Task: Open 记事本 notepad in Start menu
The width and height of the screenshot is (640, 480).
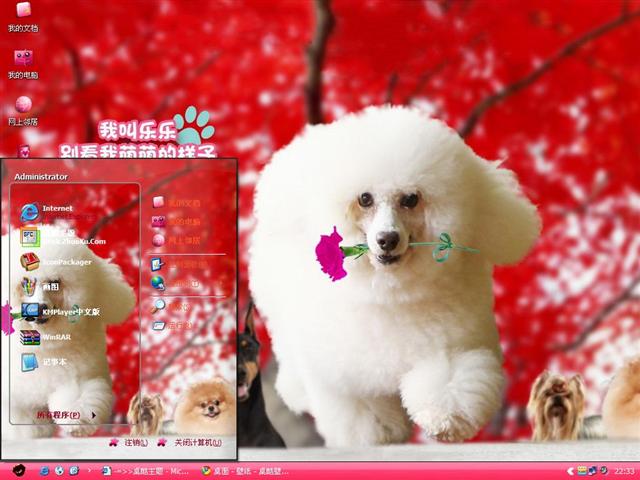Action: [x=43, y=362]
